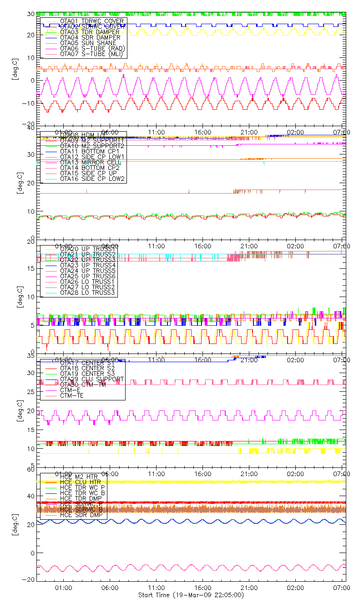Click the OTA29 CLU SUPPORT legend item
The height and width of the screenshot is (615, 364).
[91, 379]
